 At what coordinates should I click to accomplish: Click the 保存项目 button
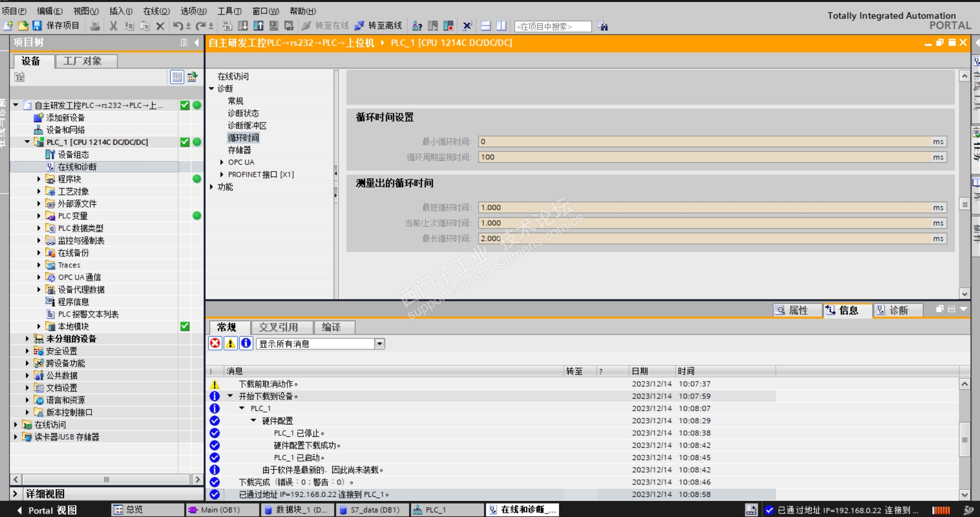coord(56,25)
